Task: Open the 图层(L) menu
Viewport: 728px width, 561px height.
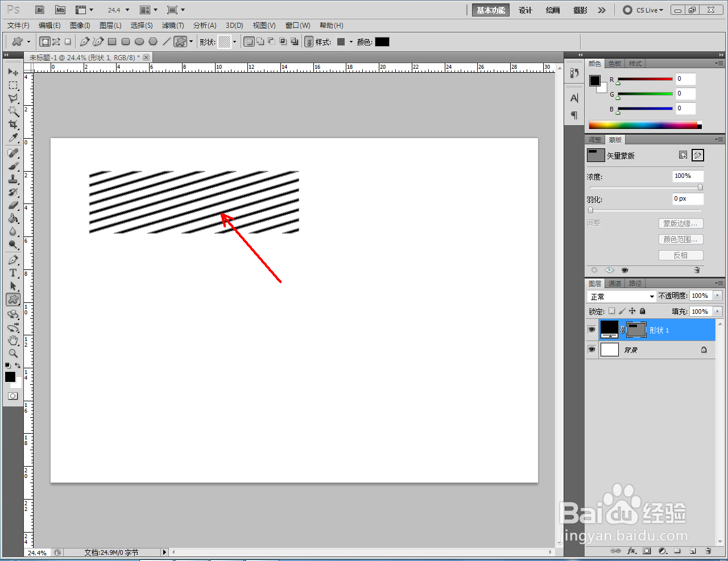Action: 110,26
